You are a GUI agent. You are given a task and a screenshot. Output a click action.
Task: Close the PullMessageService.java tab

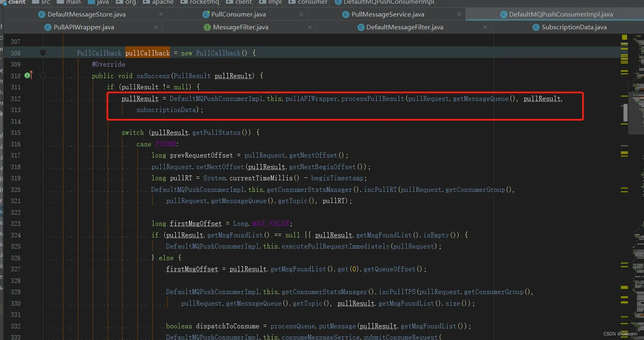(459, 14)
